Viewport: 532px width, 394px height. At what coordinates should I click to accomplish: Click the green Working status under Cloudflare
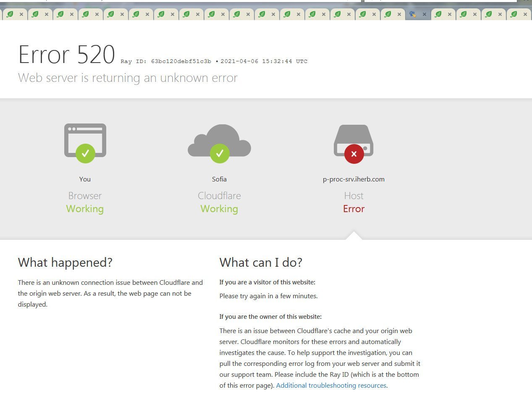pos(219,209)
